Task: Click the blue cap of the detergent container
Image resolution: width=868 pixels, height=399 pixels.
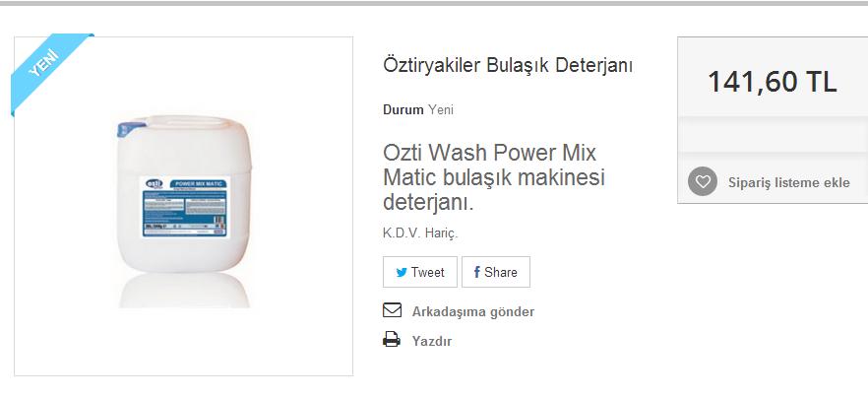Action: tap(128, 129)
